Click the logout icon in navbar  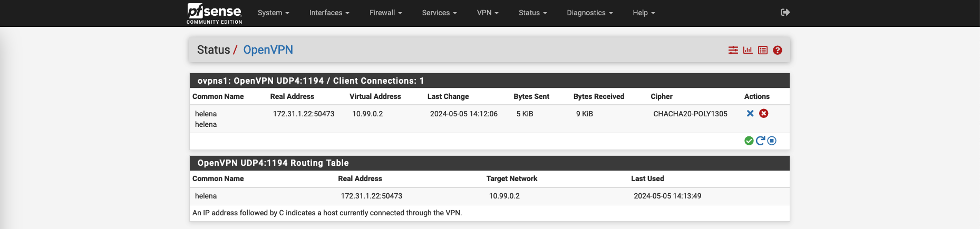pos(785,13)
